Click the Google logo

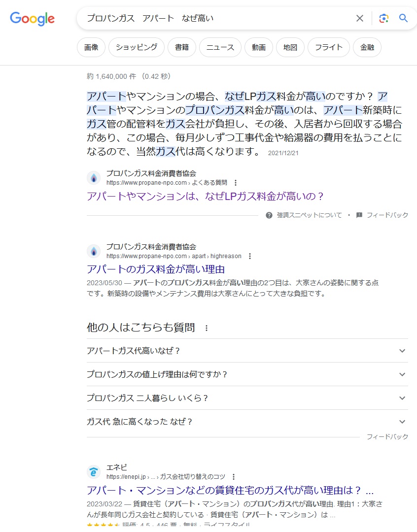click(32, 19)
